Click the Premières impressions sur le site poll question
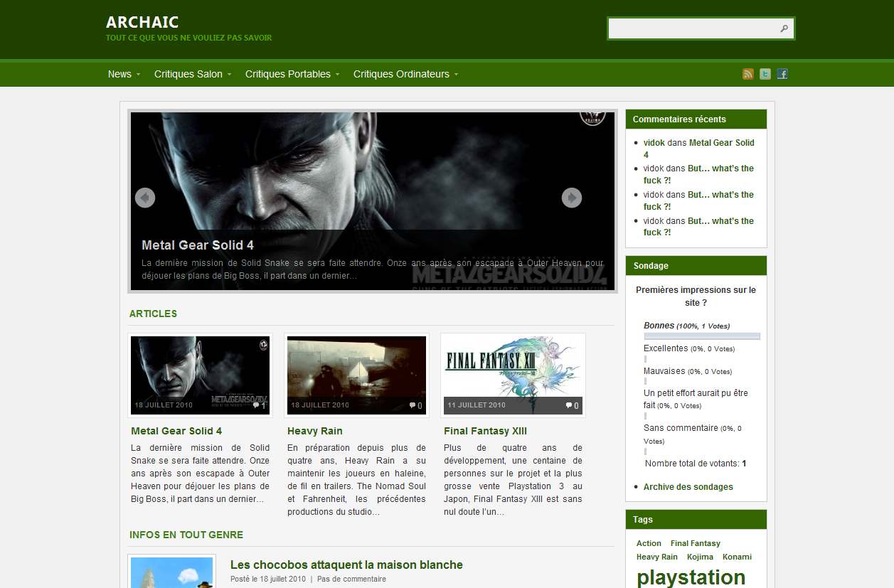The width and height of the screenshot is (894, 588). click(696, 296)
